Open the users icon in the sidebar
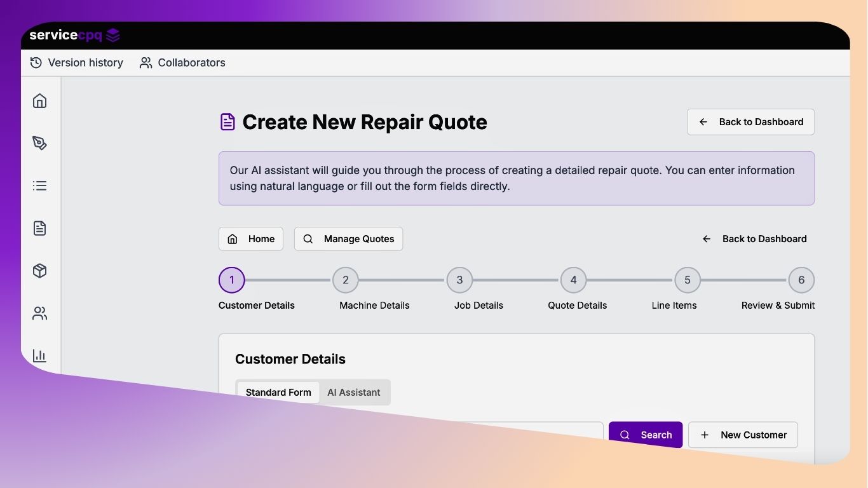The image size is (868, 488). [x=40, y=314]
